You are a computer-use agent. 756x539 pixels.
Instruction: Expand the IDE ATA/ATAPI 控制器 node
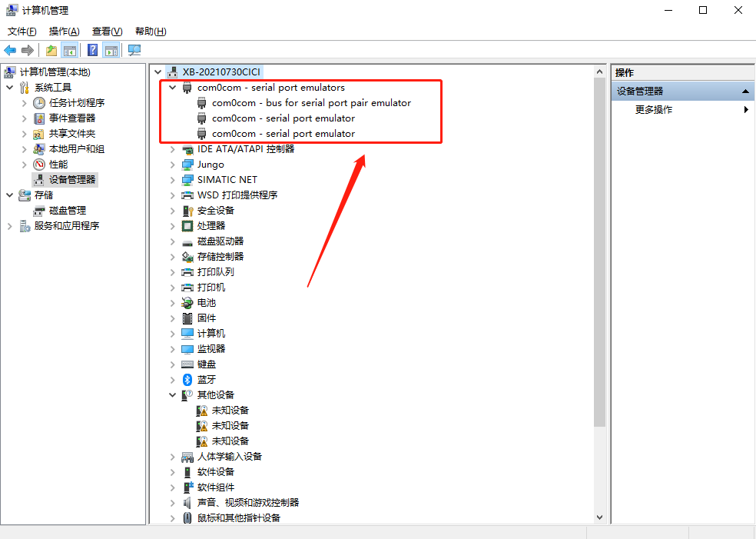172,150
